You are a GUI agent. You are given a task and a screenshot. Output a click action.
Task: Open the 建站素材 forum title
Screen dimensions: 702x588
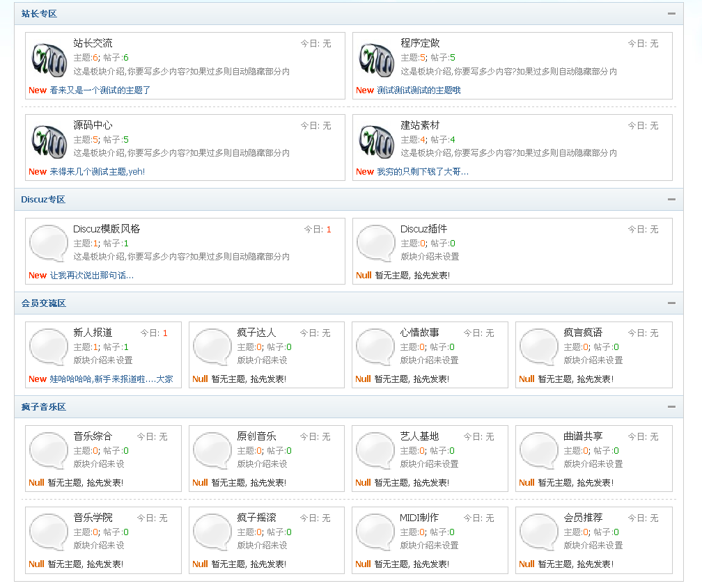point(420,125)
